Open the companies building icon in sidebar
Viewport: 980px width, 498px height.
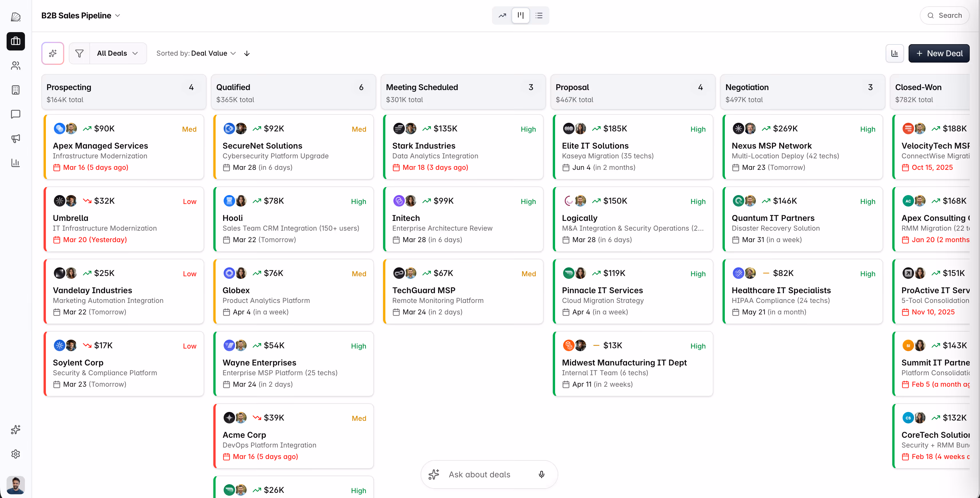pyautogui.click(x=15, y=90)
